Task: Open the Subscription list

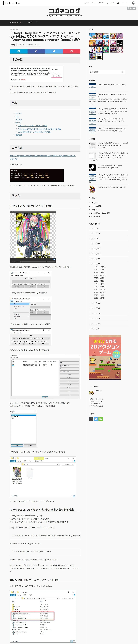Action: [x=106, y=3]
